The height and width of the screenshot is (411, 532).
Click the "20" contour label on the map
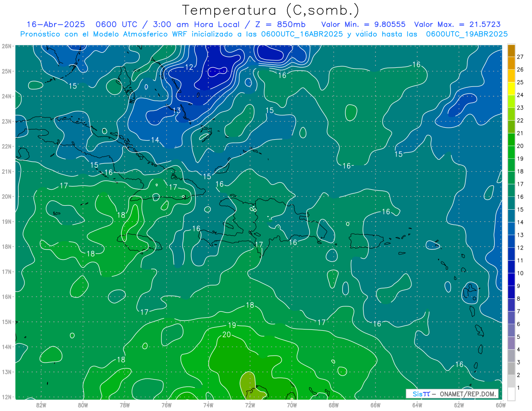[x=226, y=335]
